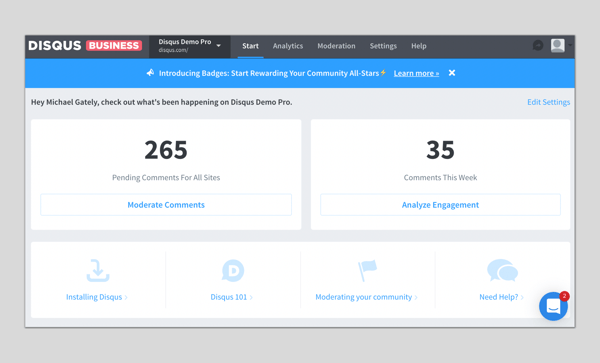This screenshot has height=363, width=600.
Task: Open the Disqus 101 link
Action: pyautogui.click(x=231, y=297)
